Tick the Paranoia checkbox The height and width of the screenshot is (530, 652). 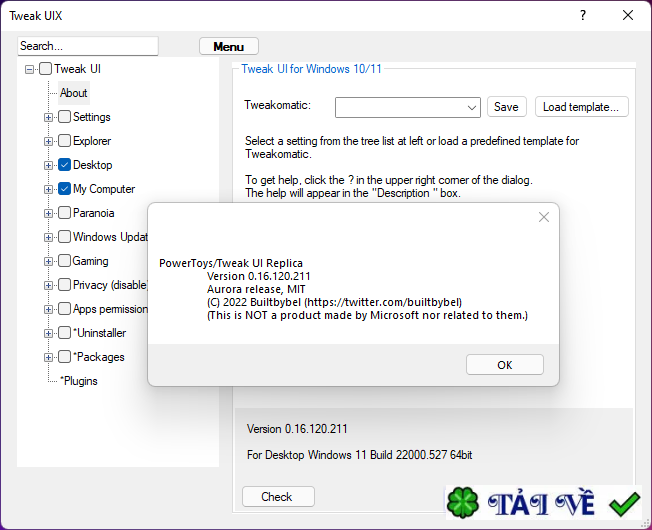(64, 213)
